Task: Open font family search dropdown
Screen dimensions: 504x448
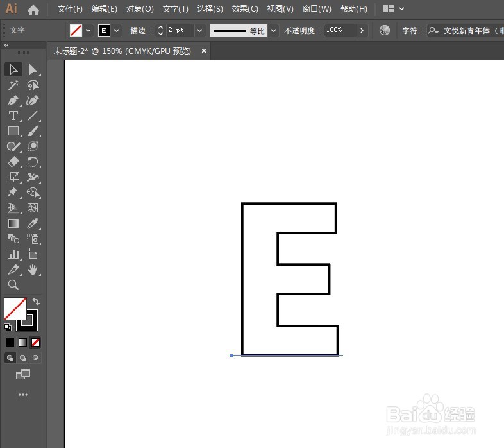Action: 433,31
